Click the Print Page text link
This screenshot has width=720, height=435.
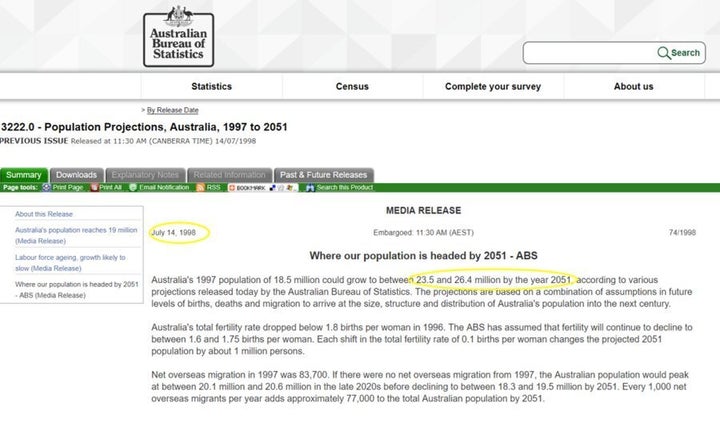click(68, 187)
